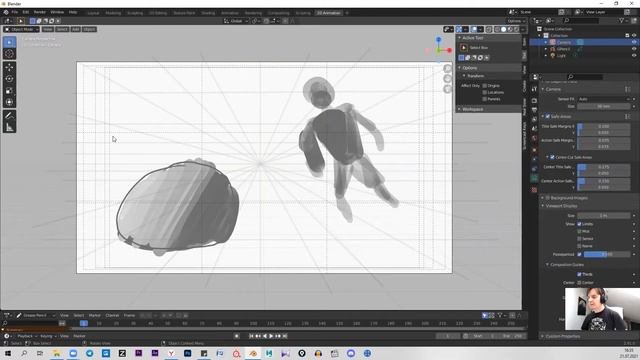This screenshot has width=640, height=360.
Task: Collapse the Viewport Display section
Action: (x=543, y=206)
